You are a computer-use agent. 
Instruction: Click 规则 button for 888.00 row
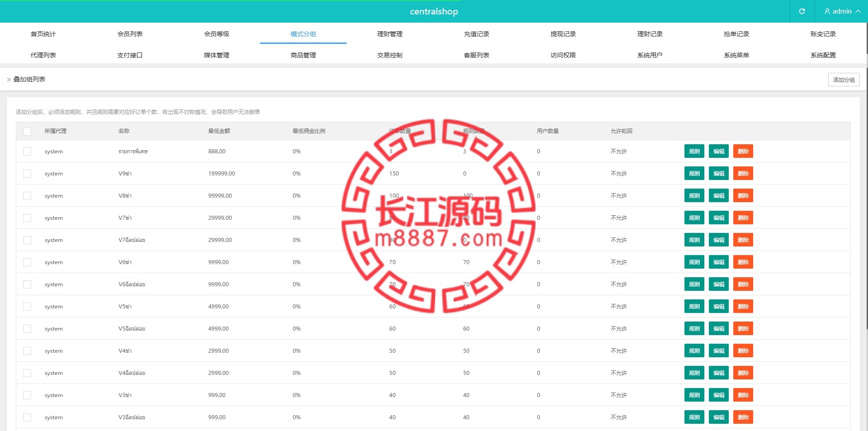coord(694,152)
